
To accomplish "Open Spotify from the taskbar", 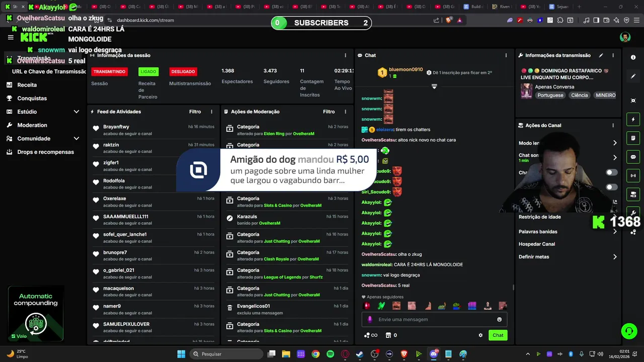I will [330, 354].
